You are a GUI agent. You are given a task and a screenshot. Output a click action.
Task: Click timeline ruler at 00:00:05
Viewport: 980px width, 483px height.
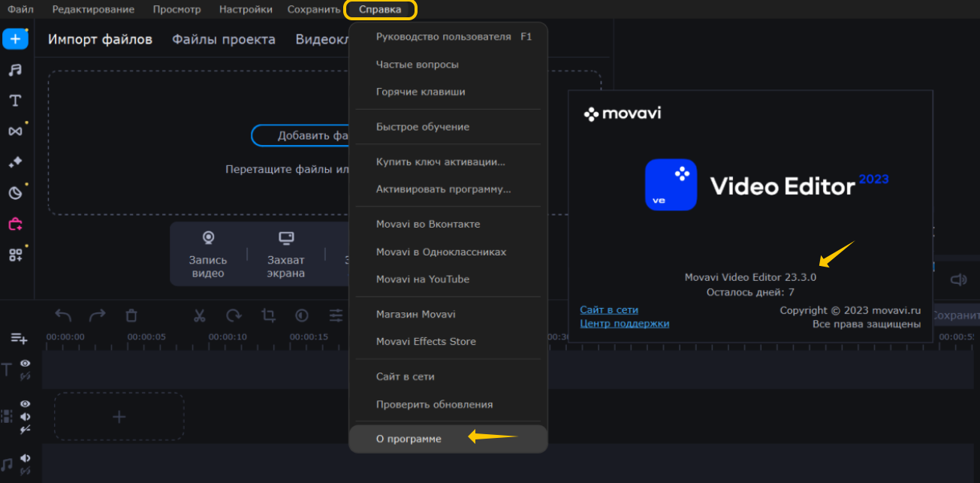(x=146, y=337)
